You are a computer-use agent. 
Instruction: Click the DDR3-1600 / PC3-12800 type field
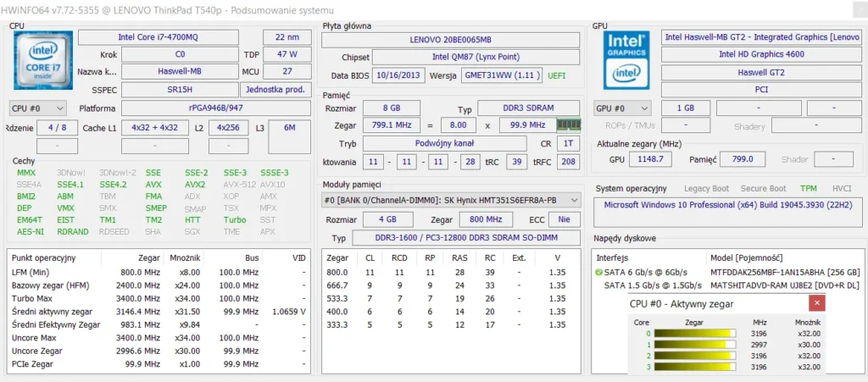466,238
